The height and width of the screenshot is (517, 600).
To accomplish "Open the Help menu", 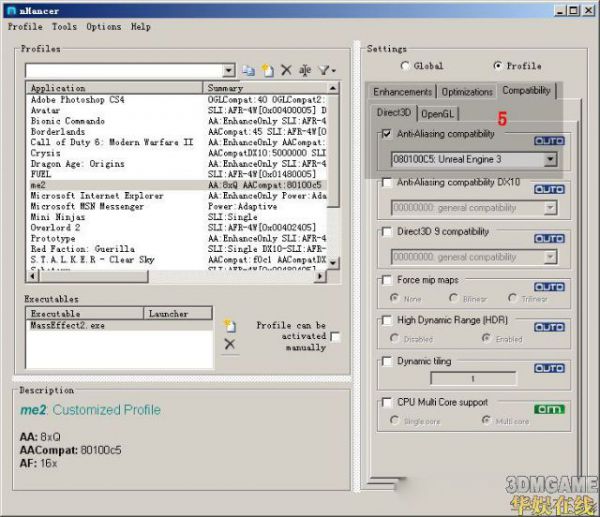I will tap(141, 27).
